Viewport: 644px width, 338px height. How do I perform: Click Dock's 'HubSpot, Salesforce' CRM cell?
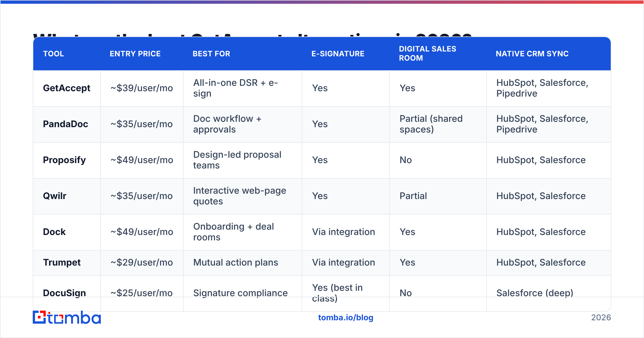point(549,232)
